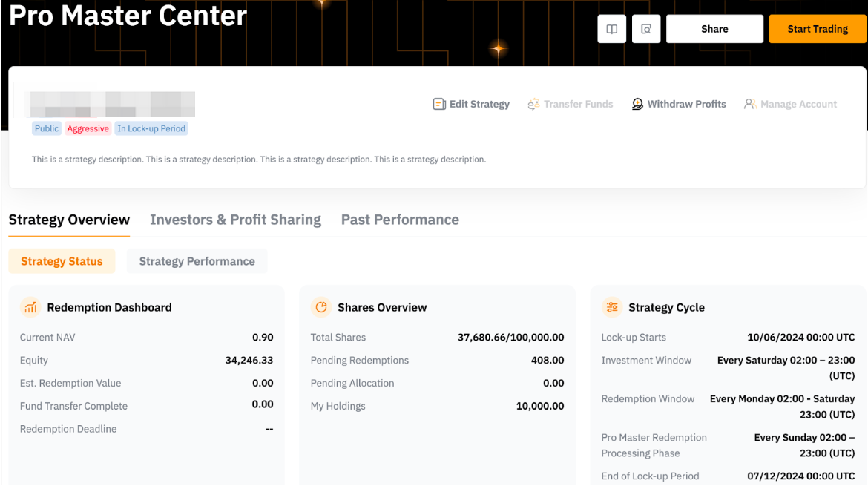Screen dimensions: 868x486
Task: Click the In Lock-up Period tag
Action: coord(152,128)
